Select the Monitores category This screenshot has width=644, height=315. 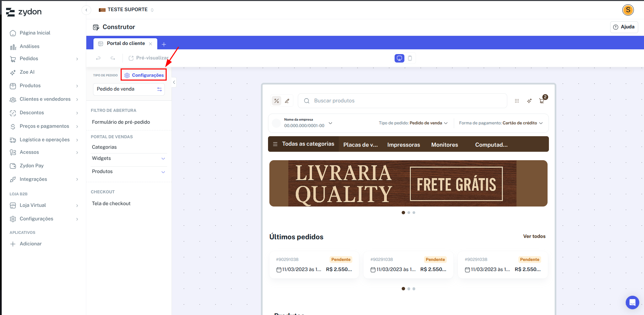444,145
